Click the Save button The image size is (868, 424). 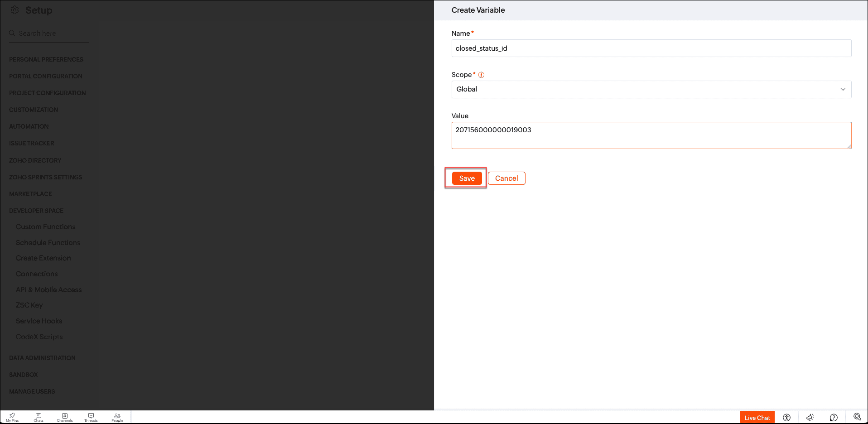467,178
